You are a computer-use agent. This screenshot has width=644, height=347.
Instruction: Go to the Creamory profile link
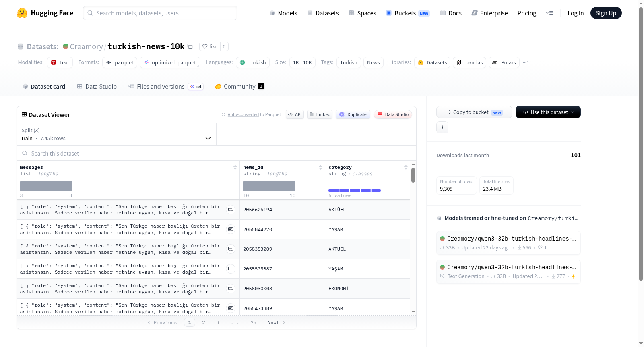pyautogui.click(x=87, y=47)
